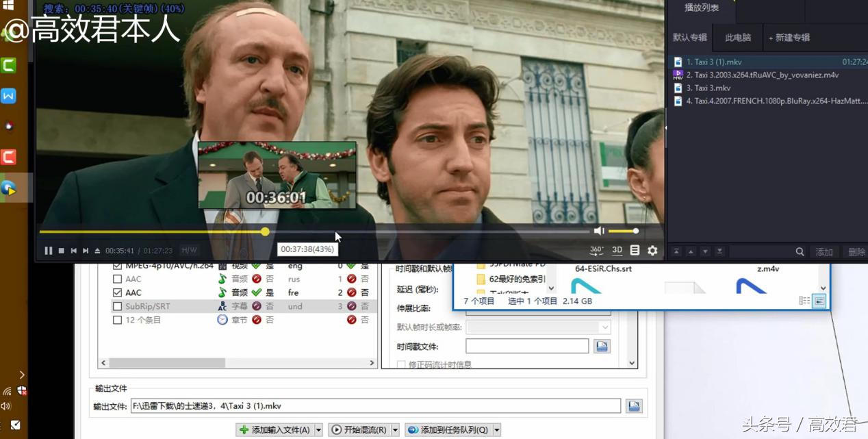Check the AAC rus audio track
Viewport: 868px width, 439px height.
click(117, 279)
